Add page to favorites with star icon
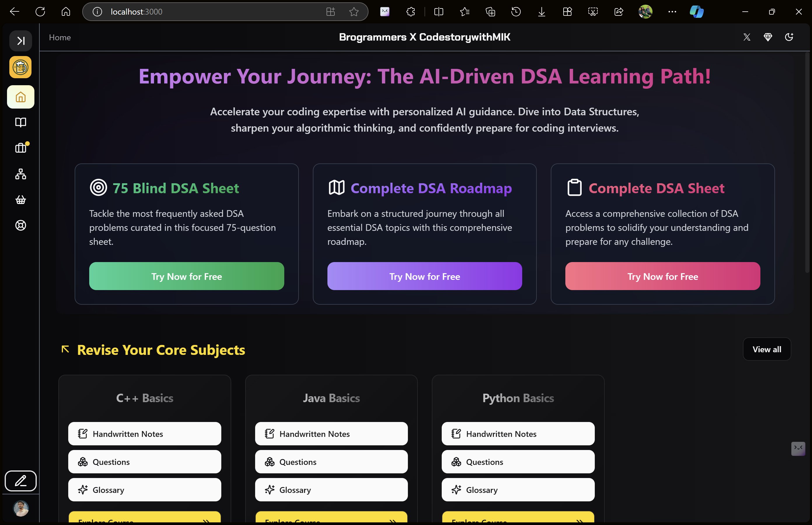The height and width of the screenshot is (525, 812). 354,12
